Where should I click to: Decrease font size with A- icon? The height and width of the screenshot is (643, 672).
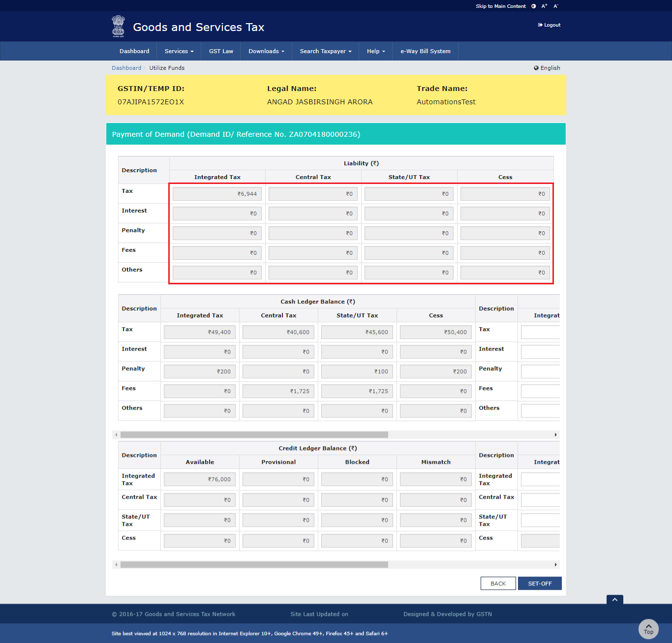tap(556, 6)
